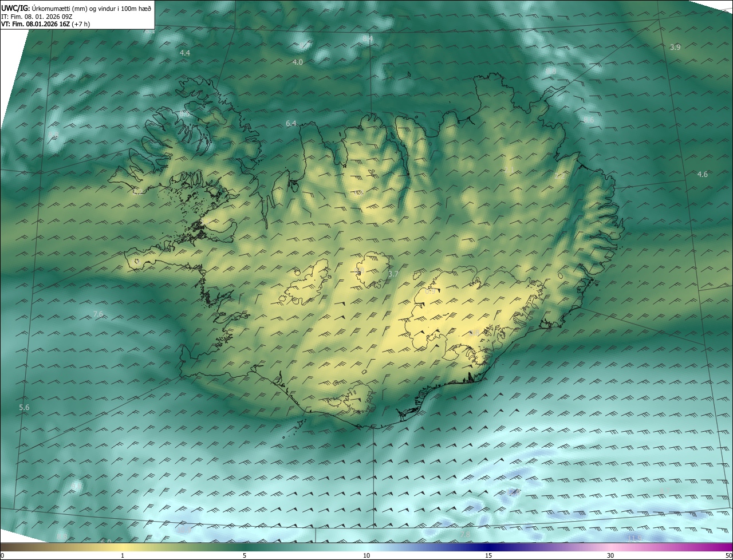
Task: Click the '1' tick on the color scale
Action: [x=123, y=555]
